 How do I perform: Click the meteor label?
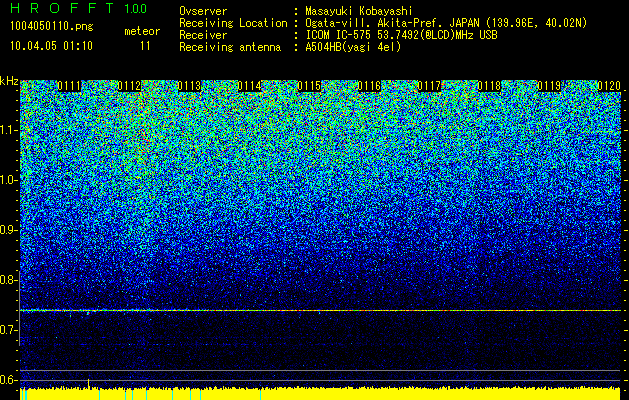(x=142, y=31)
